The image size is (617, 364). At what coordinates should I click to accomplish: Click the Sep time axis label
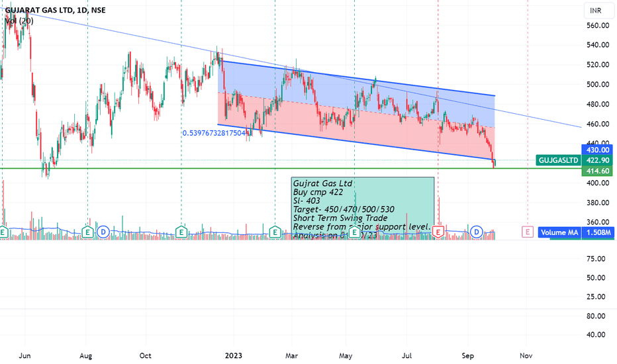click(x=468, y=356)
